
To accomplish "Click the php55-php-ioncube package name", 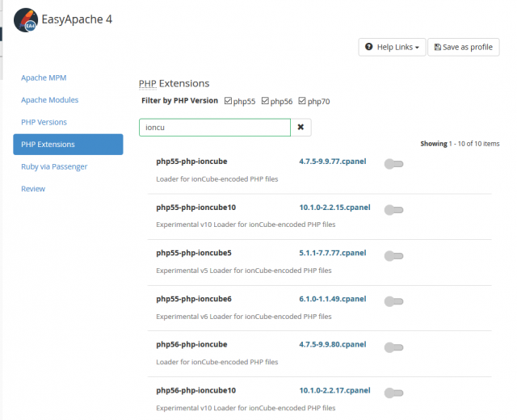I will tap(191, 162).
